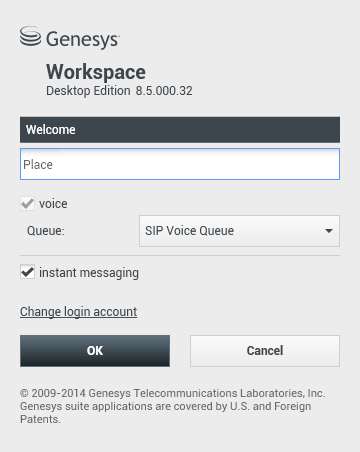Click the Queue dropdown arrow
This screenshot has height=452, width=360.
point(329,231)
